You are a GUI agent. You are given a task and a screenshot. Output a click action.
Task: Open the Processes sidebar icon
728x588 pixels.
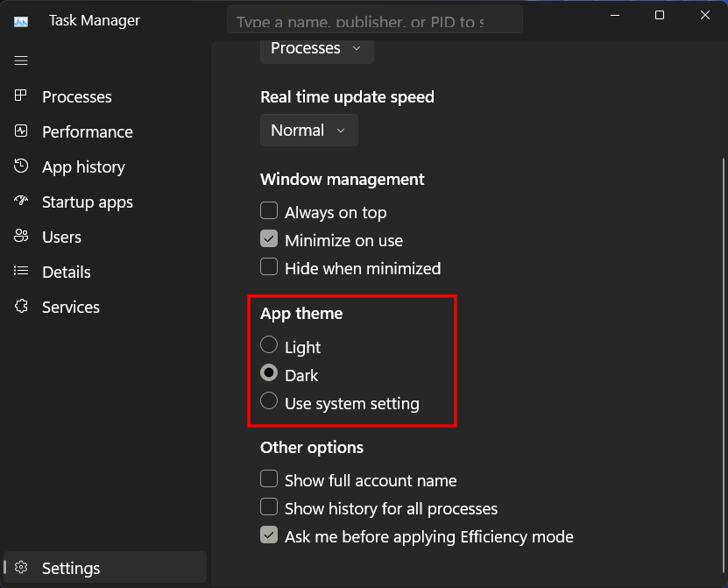coord(21,96)
